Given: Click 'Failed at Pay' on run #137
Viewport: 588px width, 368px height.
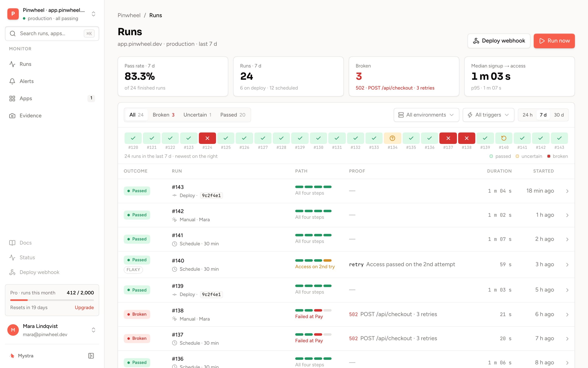Looking at the screenshot, I should [309, 340].
